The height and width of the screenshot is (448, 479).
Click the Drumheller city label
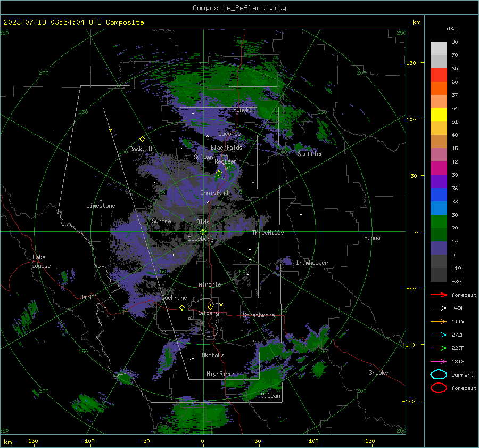coord(312,263)
